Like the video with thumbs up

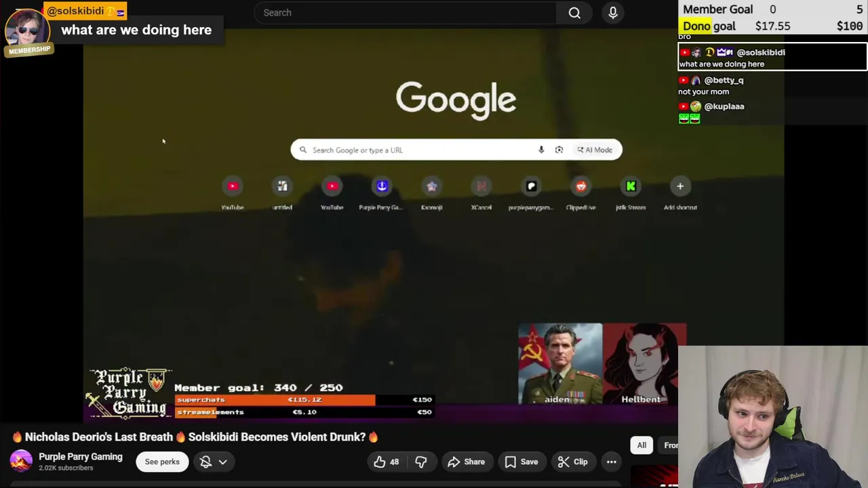tap(387, 462)
